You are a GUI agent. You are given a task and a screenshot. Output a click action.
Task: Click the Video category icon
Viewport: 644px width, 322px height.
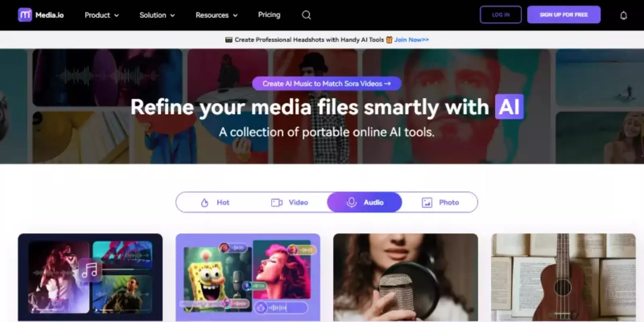click(x=276, y=202)
